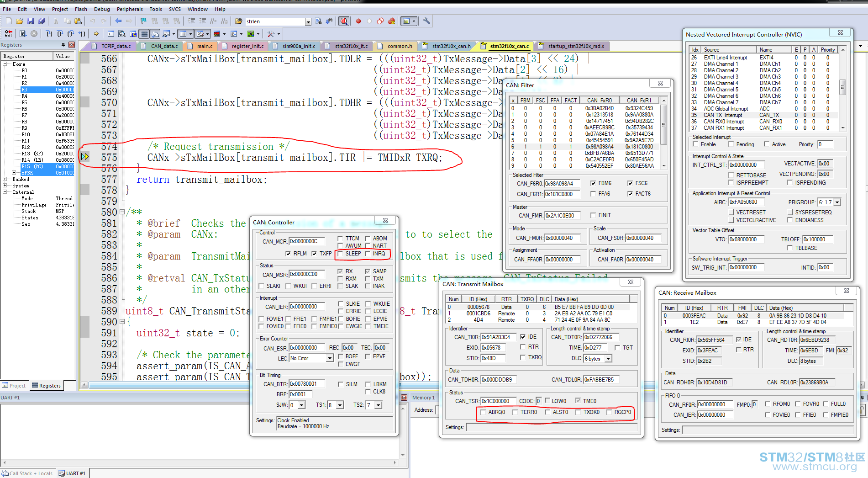Click the NVIC interrupt list scrollbar
Screen dimensions: 868x478
coord(843,89)
